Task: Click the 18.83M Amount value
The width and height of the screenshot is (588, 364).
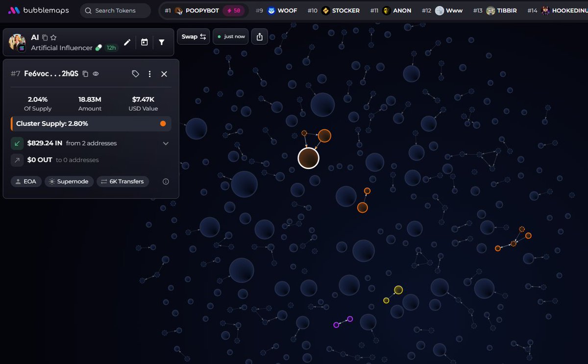Action: 90,99
